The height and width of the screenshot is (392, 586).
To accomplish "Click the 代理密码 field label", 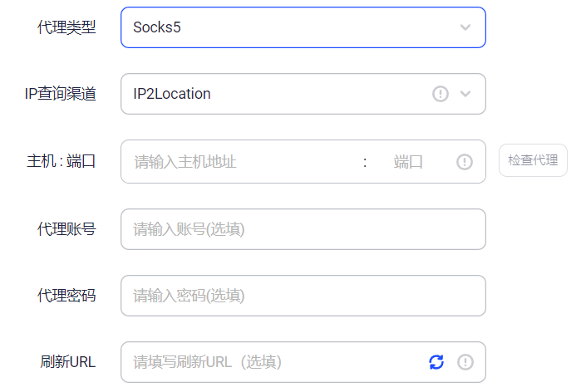I will [67, 295].
